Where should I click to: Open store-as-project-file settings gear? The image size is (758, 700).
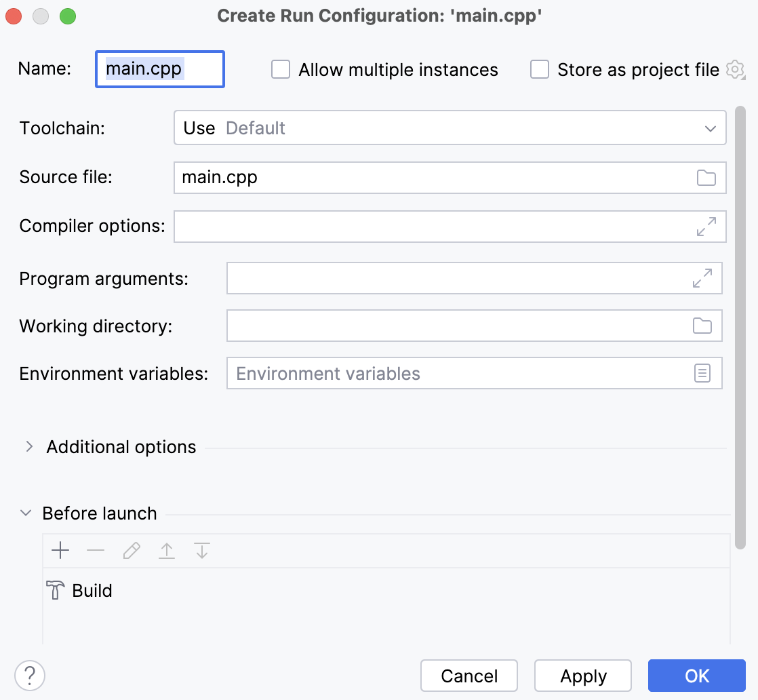point(736,69)
